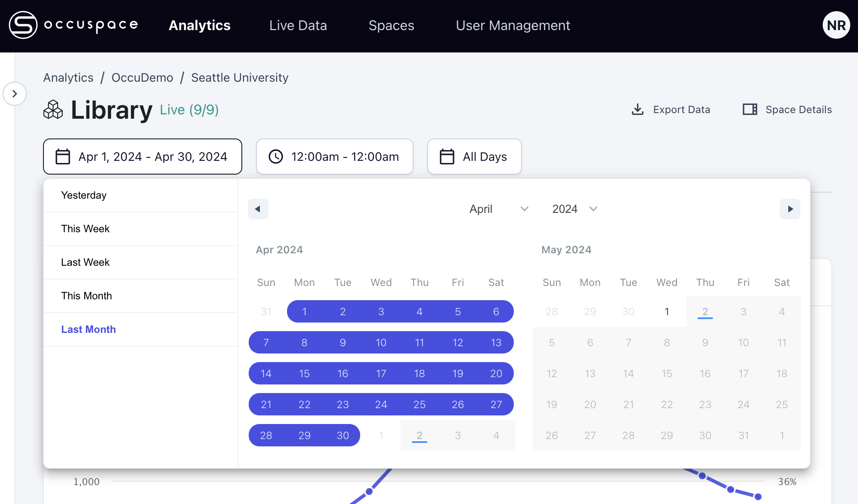Image resolution: width=858 pixels, height=504 pixels.
Task: Switch to the Live Data tab
Action: pyautogui.click(x=298, y=25)
